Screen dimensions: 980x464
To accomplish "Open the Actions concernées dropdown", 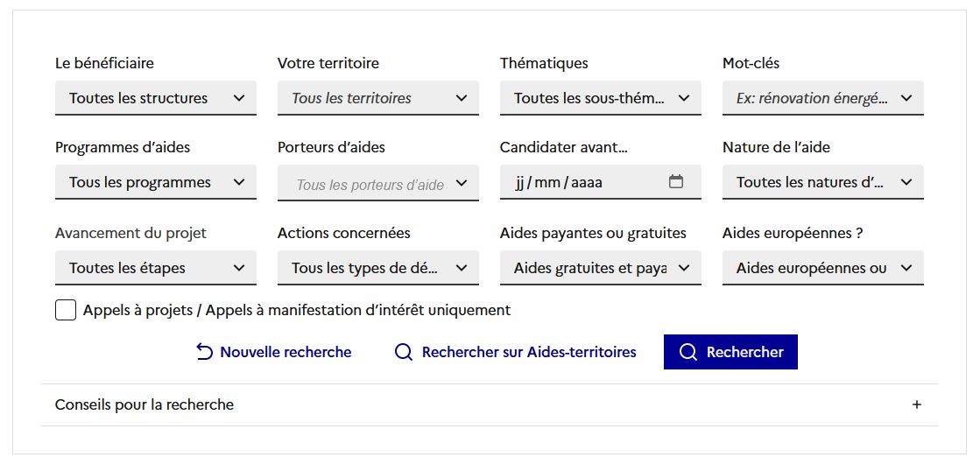I will click(x=378, y=268).
